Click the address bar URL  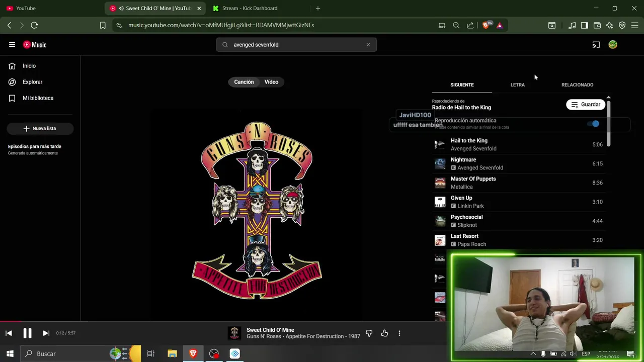[221, 25]
